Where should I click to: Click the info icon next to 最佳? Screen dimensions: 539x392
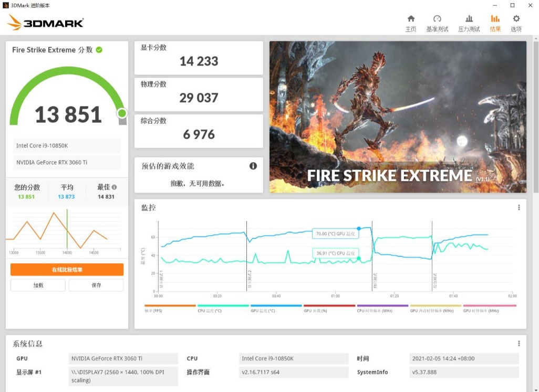[x=115, y=187]
